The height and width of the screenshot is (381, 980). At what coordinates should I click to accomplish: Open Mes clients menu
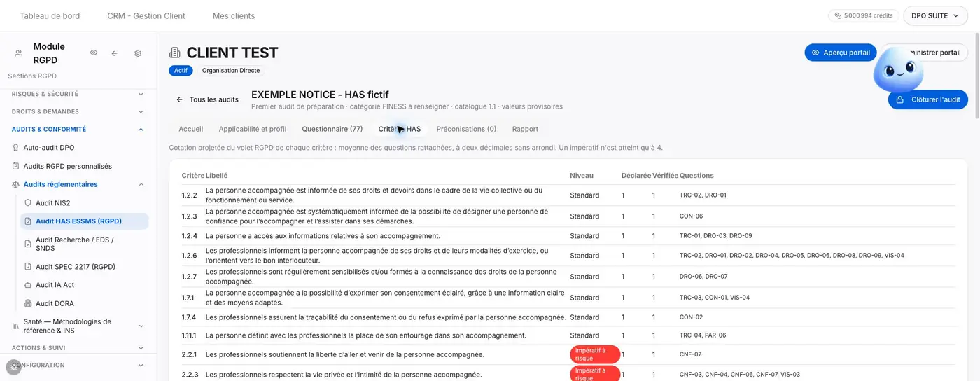pos(234,15)
